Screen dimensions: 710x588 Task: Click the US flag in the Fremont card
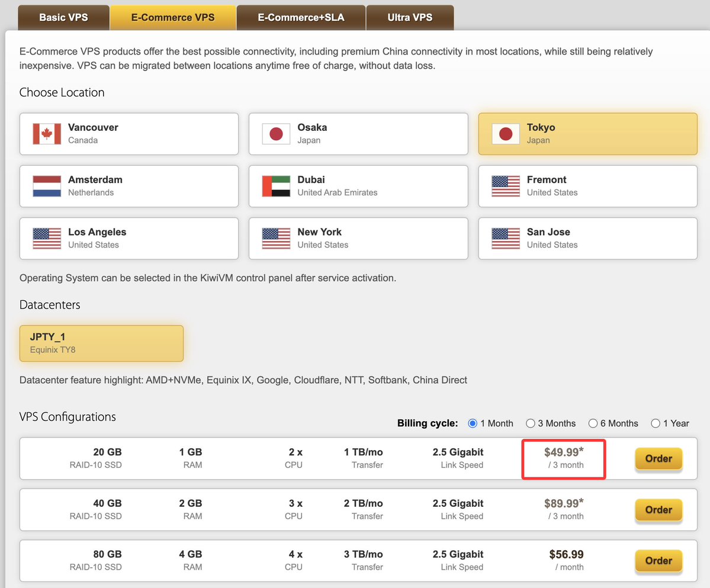506,186
